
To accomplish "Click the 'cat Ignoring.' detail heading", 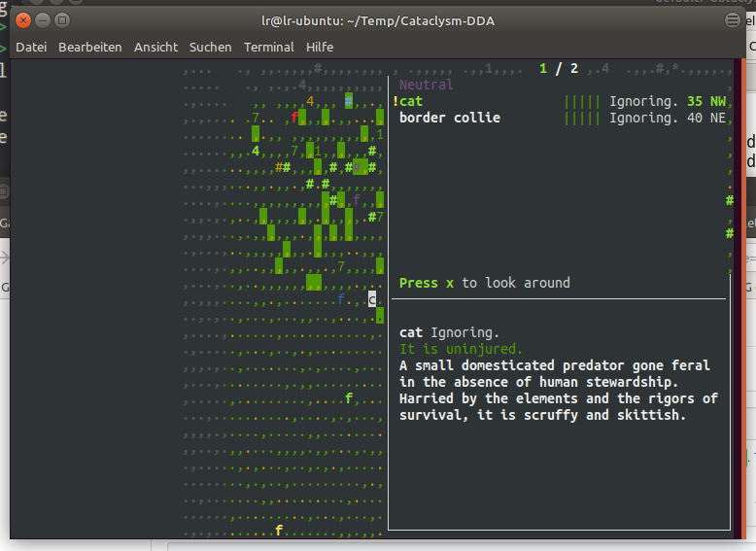I will click(449, 332).
